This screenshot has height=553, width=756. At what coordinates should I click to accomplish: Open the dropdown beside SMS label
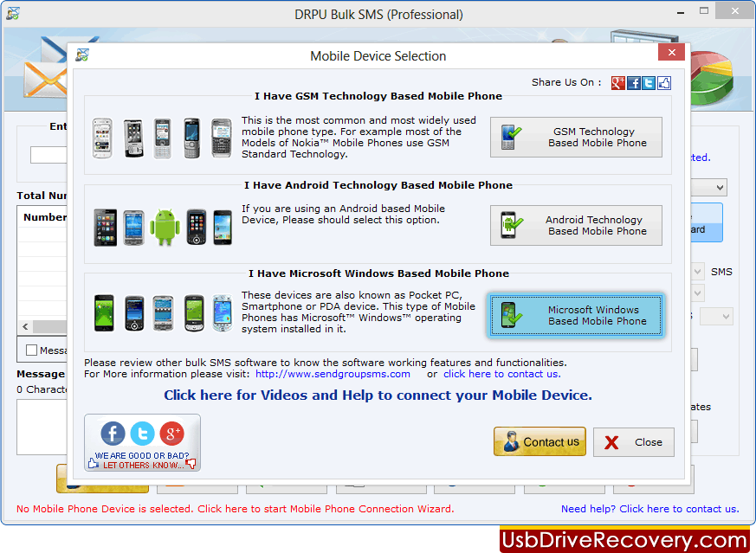point(698,272)
